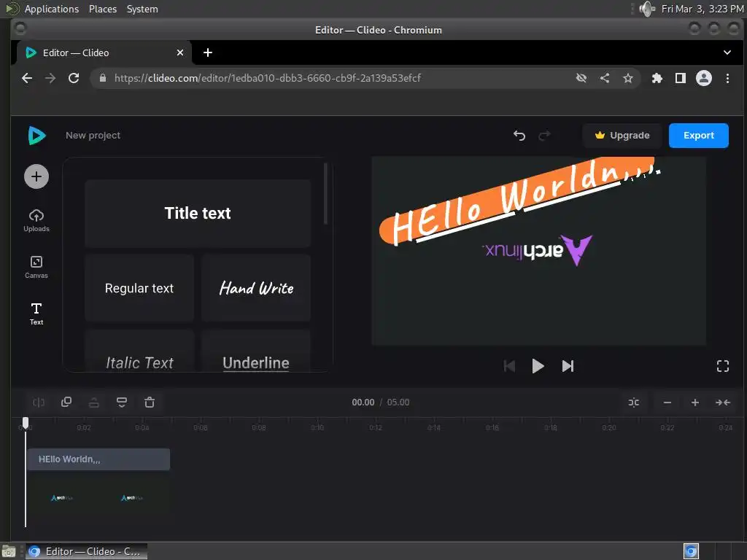This screenshot has width=747, height=560.
Task: Click the send-backward layer icon
Action: 122,402
